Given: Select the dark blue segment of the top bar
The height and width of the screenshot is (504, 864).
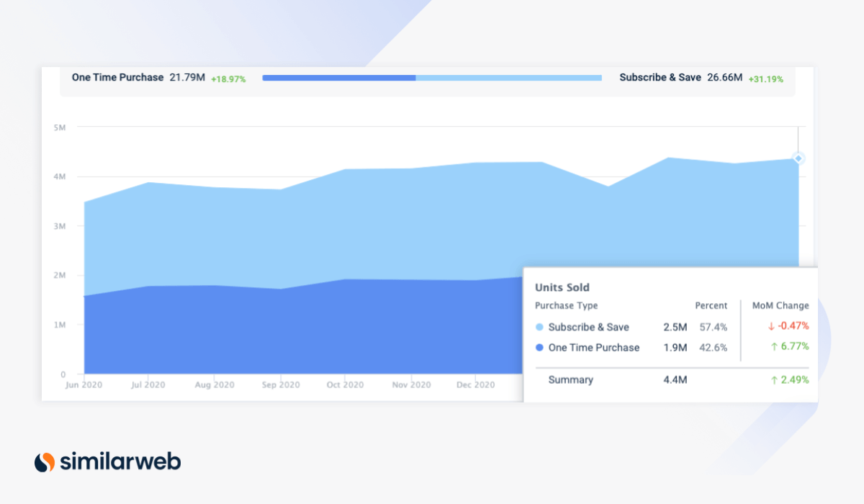Looking at the screenshot, I should 338,78.
